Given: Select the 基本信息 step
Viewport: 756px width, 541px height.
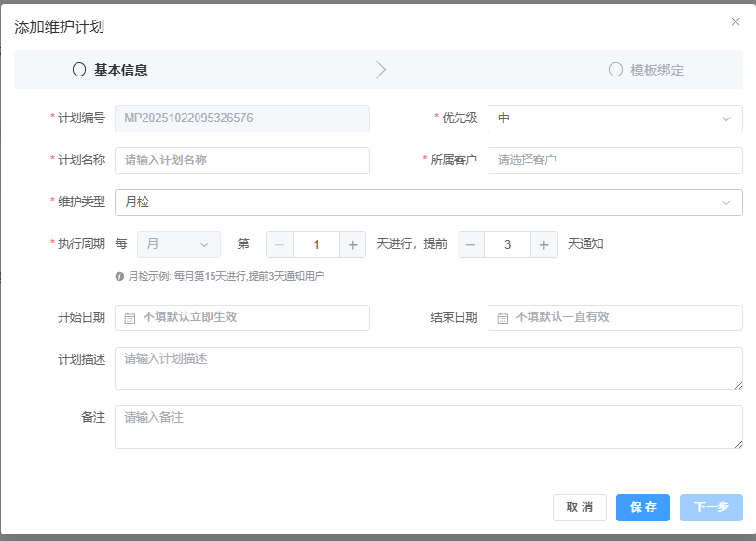Looking at the screenshot, I should coord(110,70).
